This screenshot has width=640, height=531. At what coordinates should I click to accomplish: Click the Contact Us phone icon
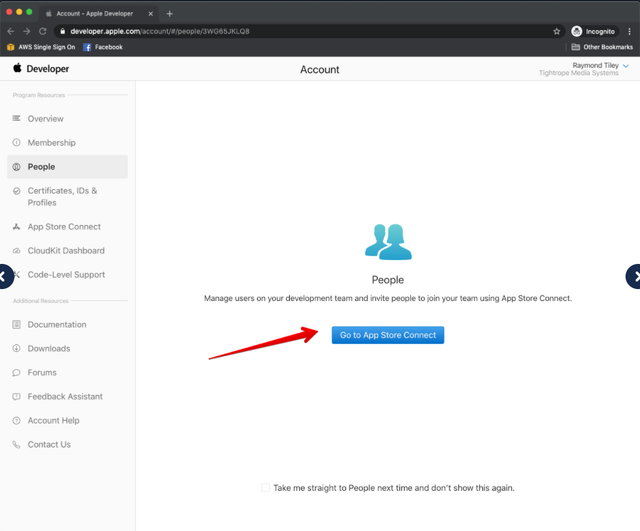click(16, 444)
